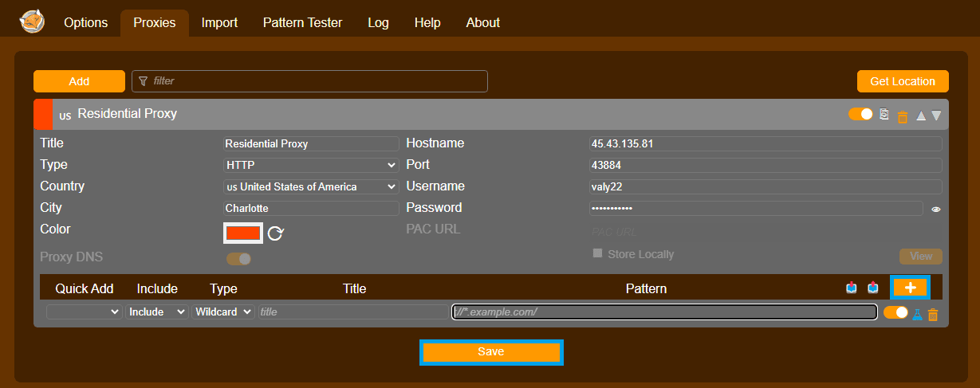Reset the proxy color with the refresh icon
The height and width of the screenshot is (388, 980).
[276, 233]
